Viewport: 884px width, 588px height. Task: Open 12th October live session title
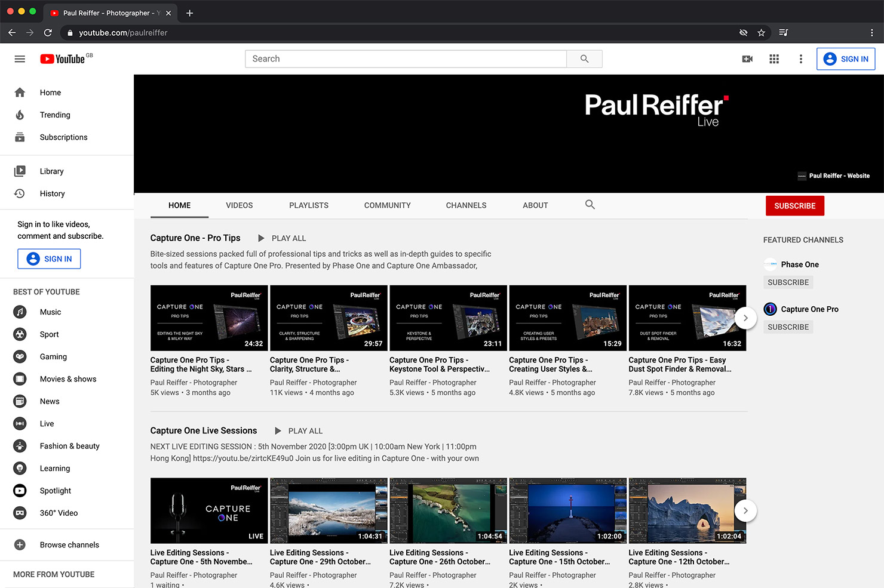pyautogui.click(x=679, y=558)
